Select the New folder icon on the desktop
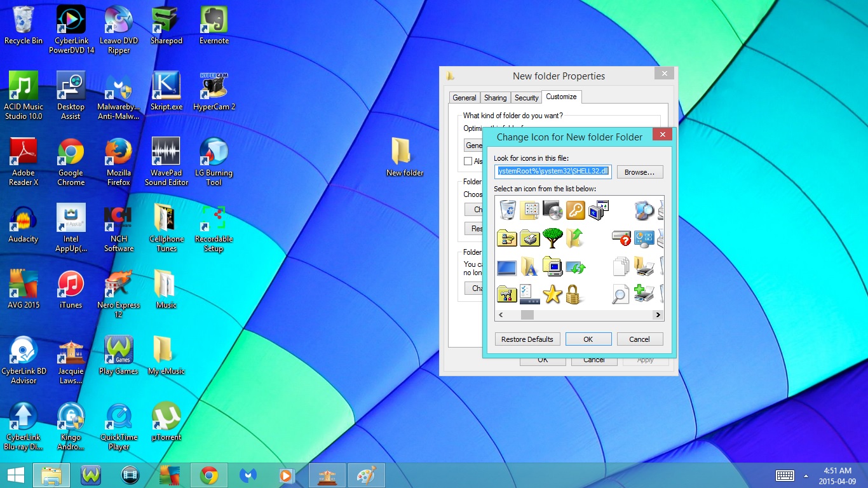Image resolution: width=868 pixels, height=488 pixels. tap(404, 157)
